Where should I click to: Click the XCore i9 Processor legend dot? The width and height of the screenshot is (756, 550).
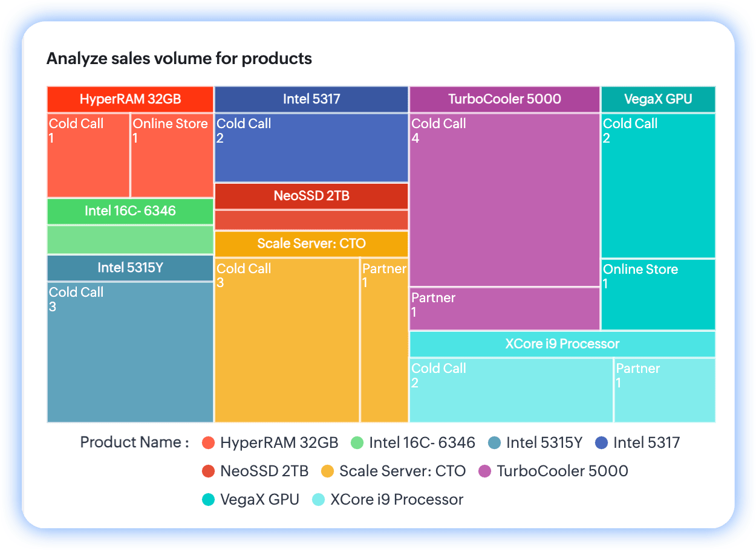point(318,500)
